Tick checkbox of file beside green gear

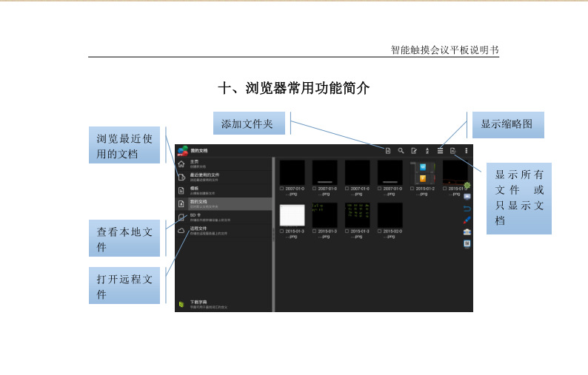coord(445,189)
